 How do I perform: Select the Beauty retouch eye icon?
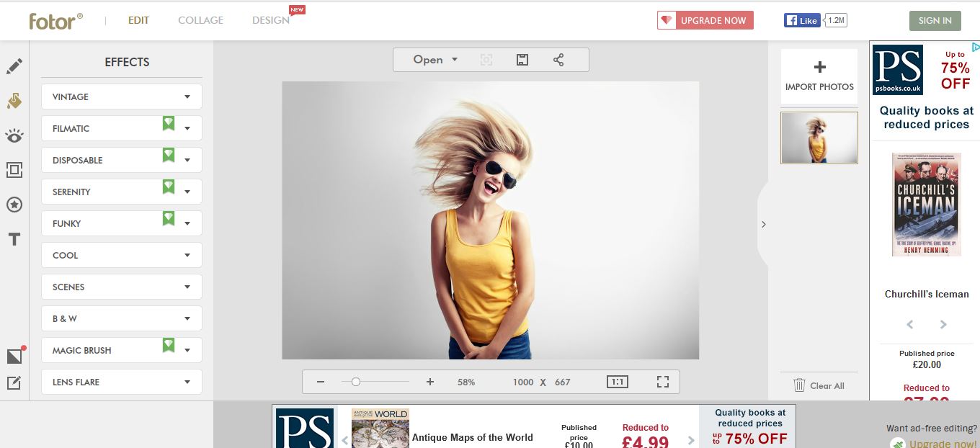click(x=14, y=135)
